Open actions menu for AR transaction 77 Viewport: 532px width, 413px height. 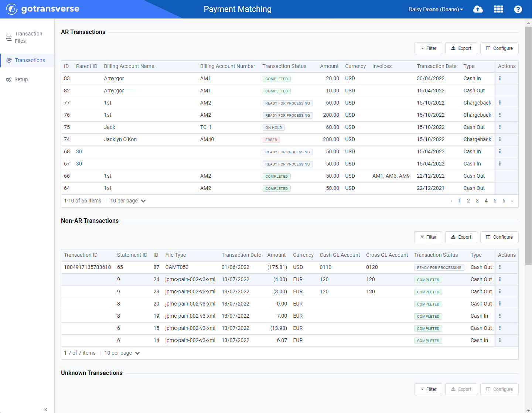(x=500, y=103)
